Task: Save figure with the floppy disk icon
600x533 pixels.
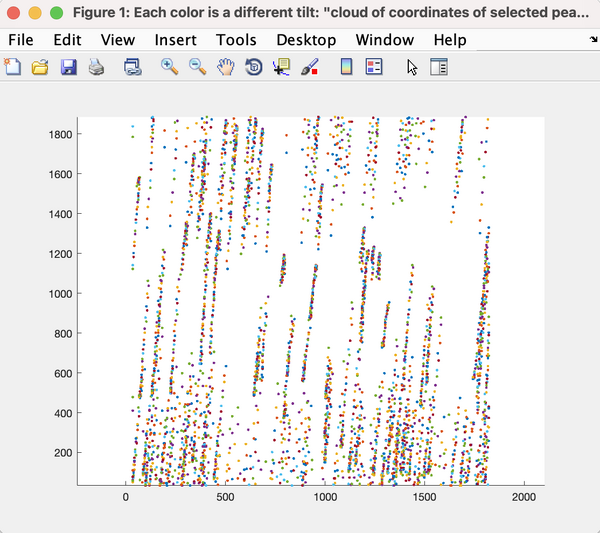Action: (68, 67)
